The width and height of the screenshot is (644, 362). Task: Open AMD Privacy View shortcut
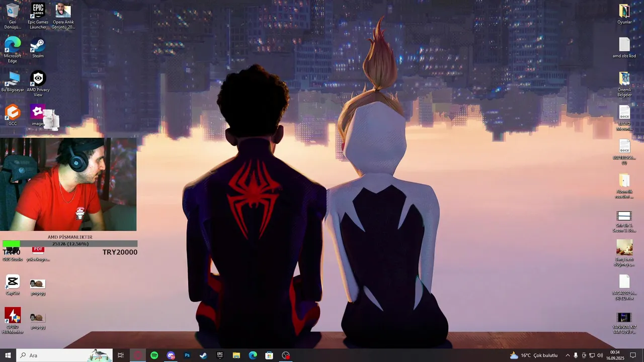(38, 84)
